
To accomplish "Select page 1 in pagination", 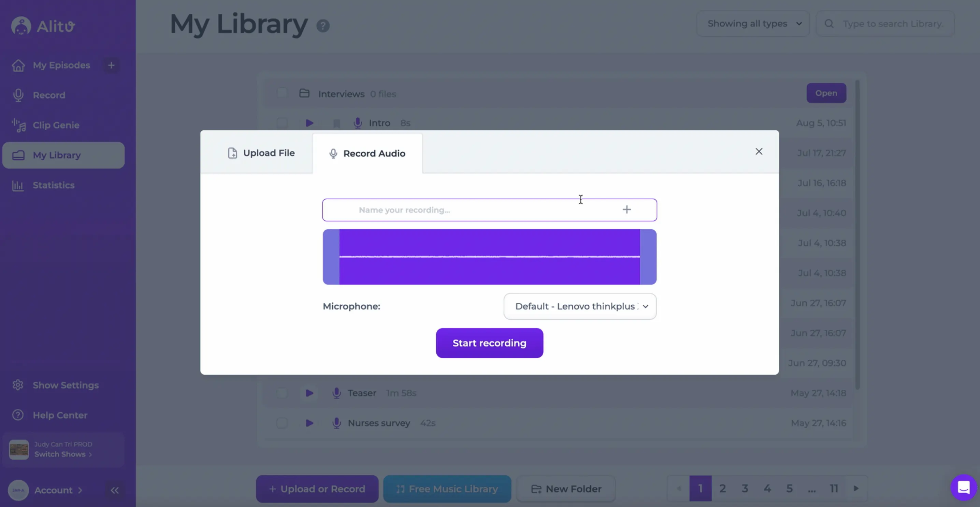I will coord(701,488).
